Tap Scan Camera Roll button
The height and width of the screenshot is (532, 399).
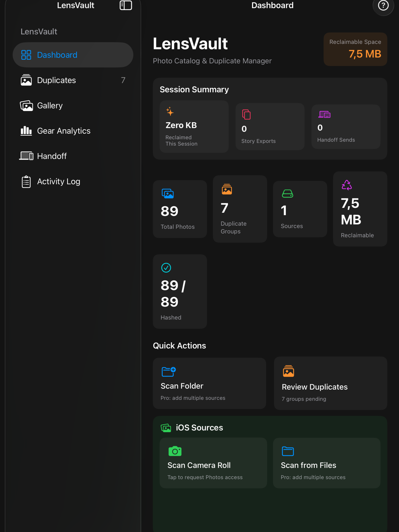pos(213,463)
